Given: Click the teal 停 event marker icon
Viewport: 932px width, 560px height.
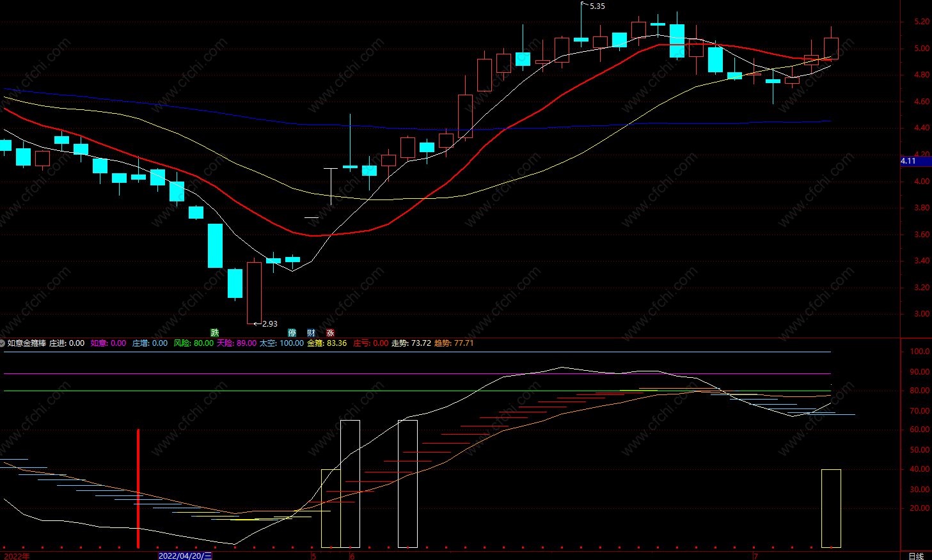Looking at the screenshot, I should (x=292, y=332).
